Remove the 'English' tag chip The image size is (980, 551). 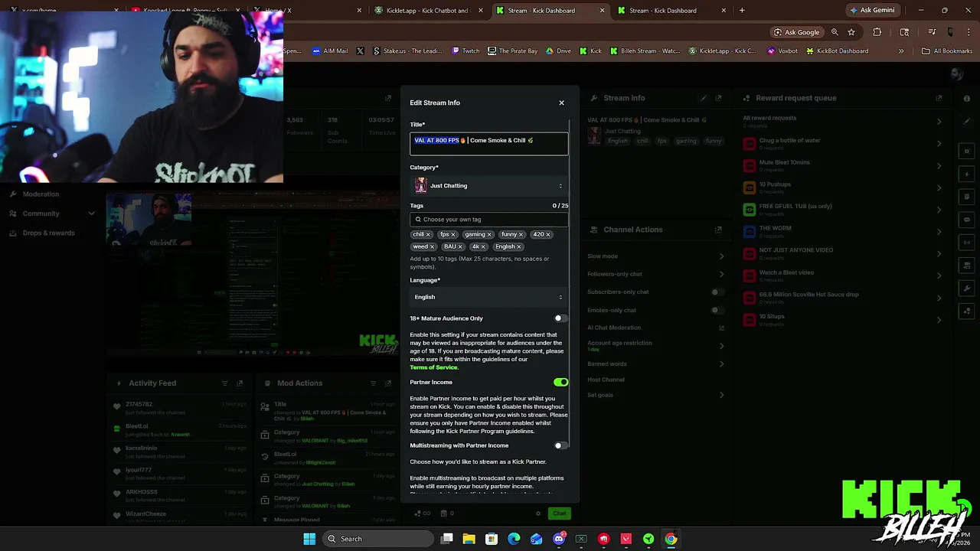pos(519,246)
